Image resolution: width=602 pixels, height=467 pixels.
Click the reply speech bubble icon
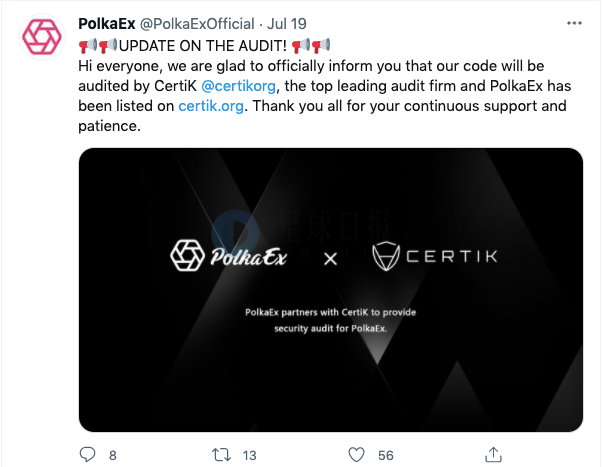coord(87,455)
